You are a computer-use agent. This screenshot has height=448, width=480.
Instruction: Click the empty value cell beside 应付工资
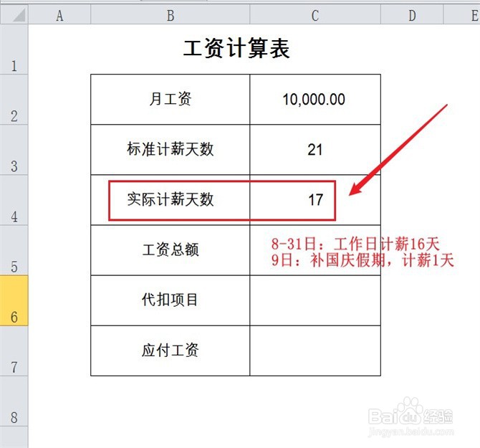tap(315, 351)
